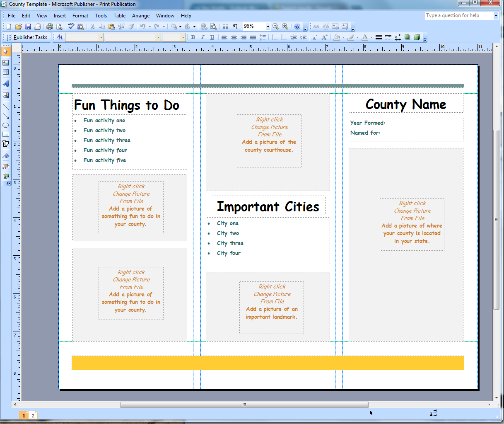Select the Line drawing tool
The height and width of the screenshot is (424, 504).
[x=6, y=107]
